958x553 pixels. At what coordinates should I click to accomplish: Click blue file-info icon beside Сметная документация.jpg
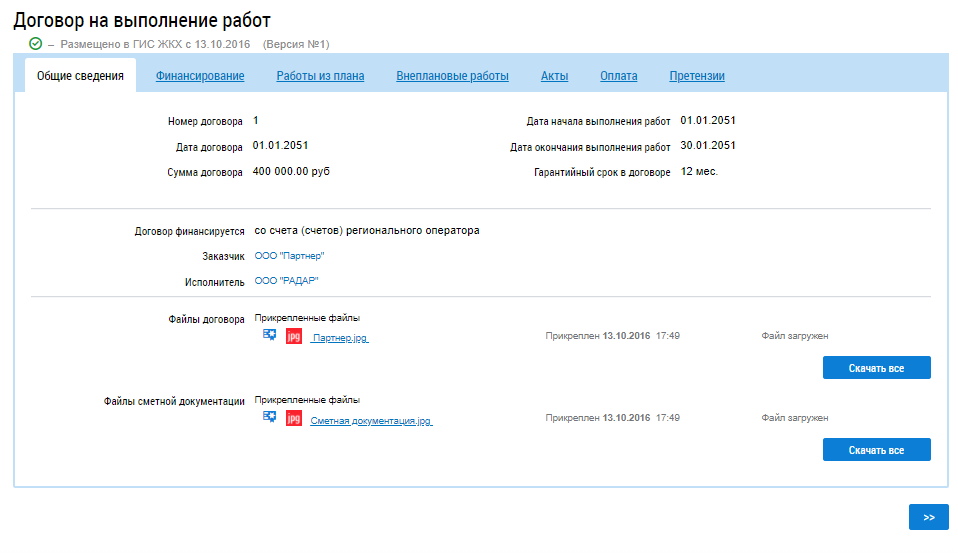click(x=269, y=417)
